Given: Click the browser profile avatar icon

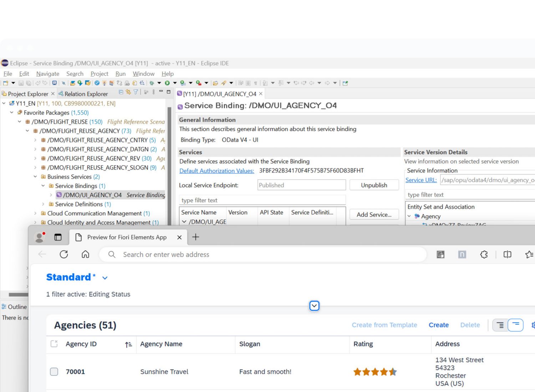Looking at the screenshot, I should coord(39,237).
